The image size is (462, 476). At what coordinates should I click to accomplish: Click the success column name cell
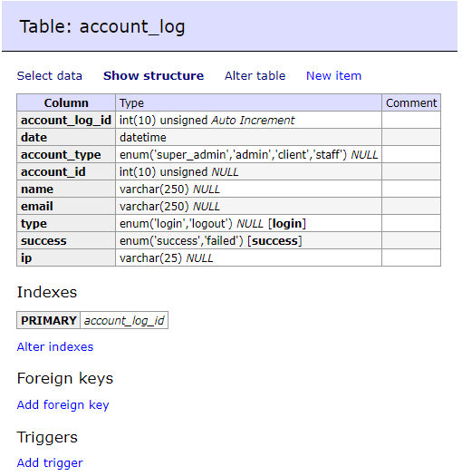click(66, 241)
